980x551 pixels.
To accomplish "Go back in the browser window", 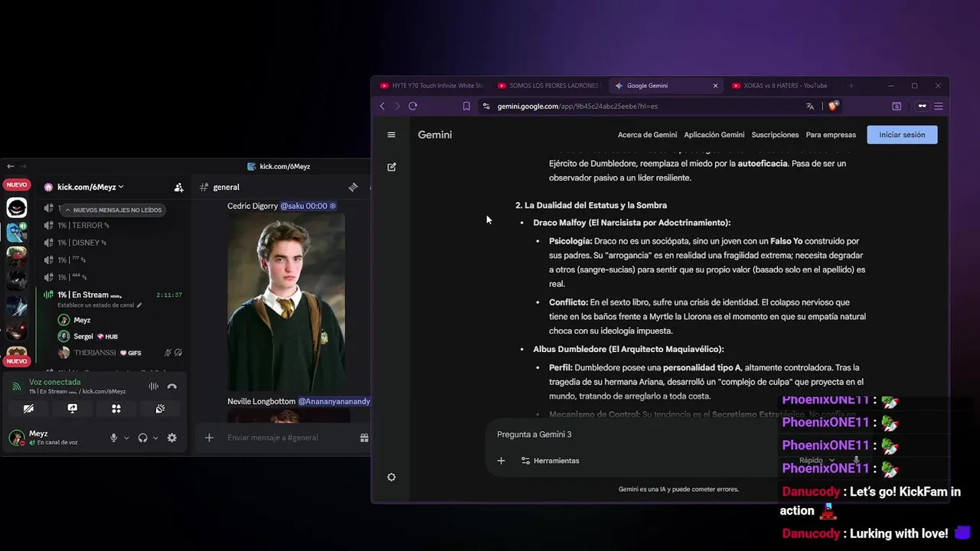I will (382, 106).
